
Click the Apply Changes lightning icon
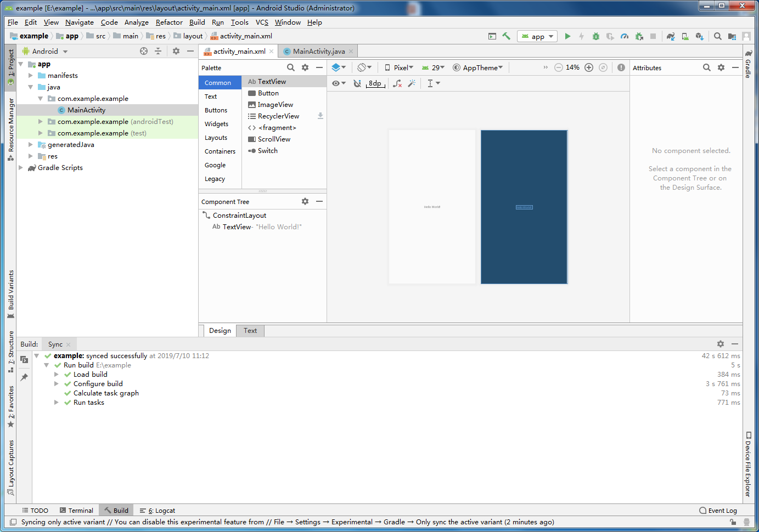582,36
